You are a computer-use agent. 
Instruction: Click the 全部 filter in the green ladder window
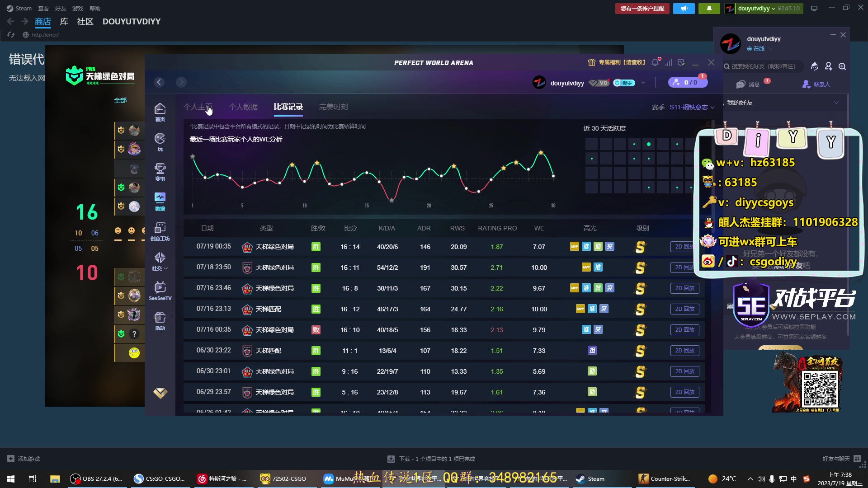[120, 100]
